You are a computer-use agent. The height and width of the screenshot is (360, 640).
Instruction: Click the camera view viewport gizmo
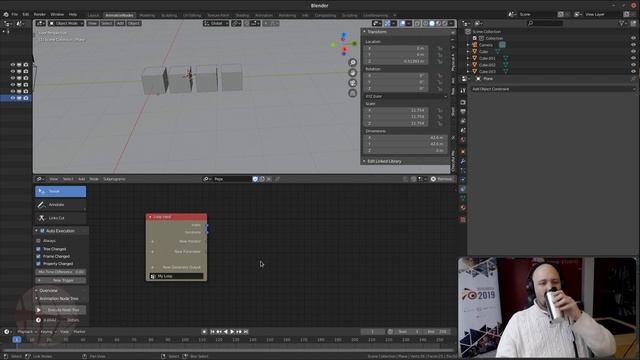click(353, 83)
